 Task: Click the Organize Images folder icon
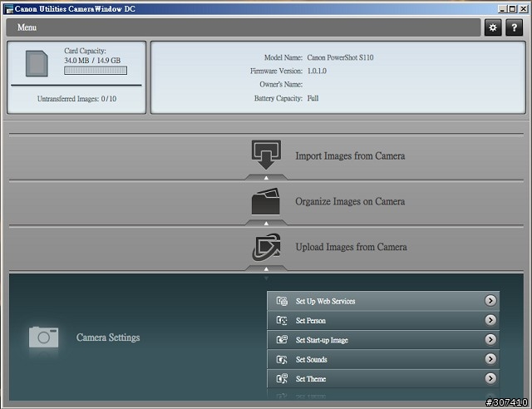266,201
